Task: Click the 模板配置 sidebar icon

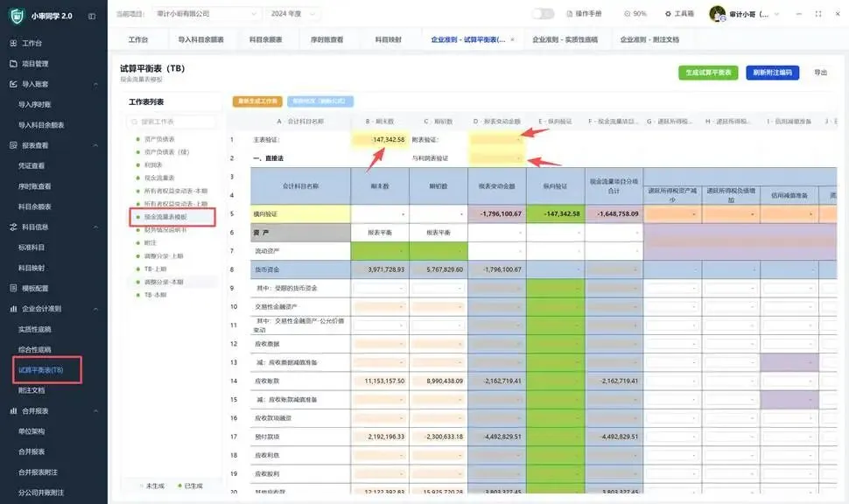Action: [x=13, y=288]
